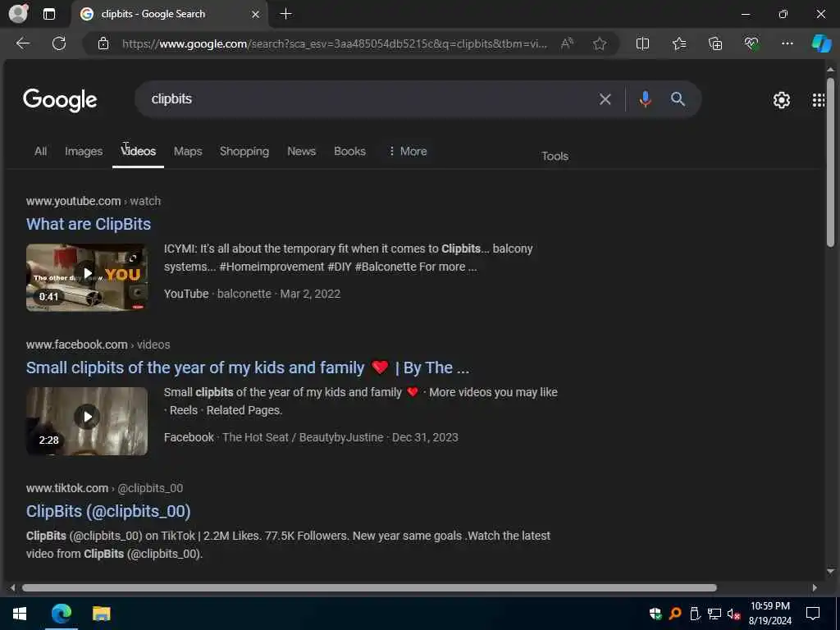The height and width of the screenshot is (630, 840).
Task: Switch to the Shopping tab
Action: pyautogui.click(x=244, y=152)
